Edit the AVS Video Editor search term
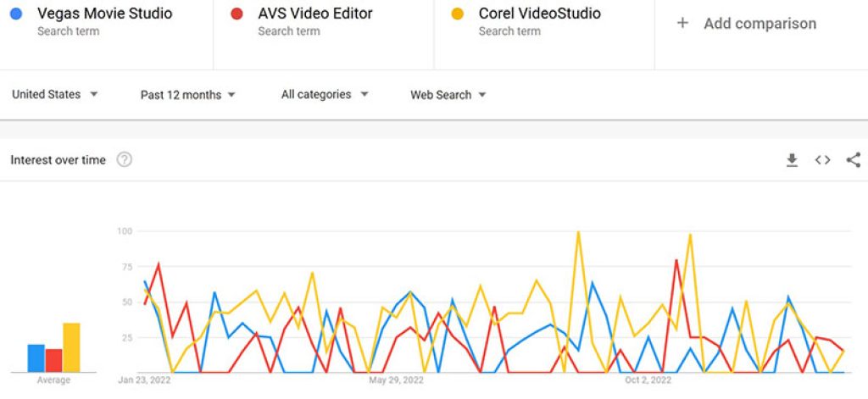The height and width of the screenshot is (399, 868). click(314, 14)
